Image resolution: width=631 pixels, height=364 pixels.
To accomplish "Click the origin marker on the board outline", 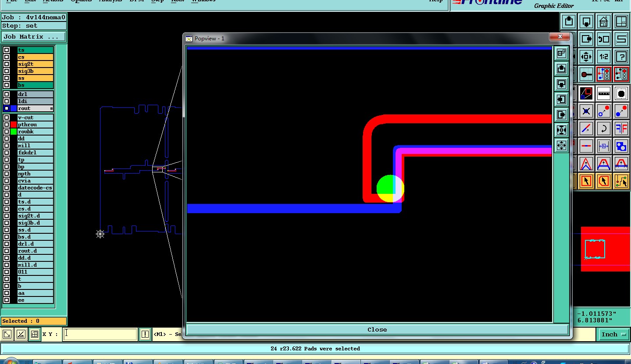I will click(100, 234).
